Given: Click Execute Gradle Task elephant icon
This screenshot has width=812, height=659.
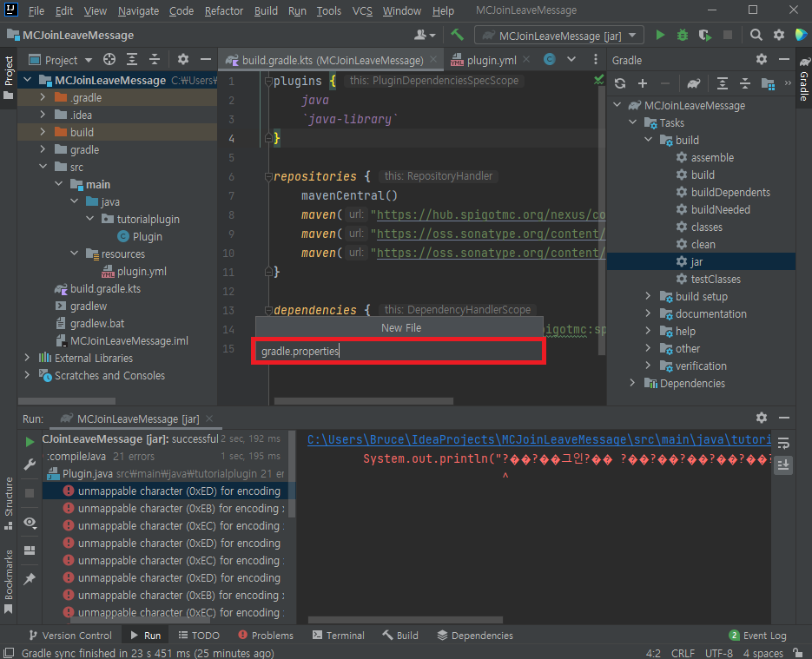Looking at the screenshot, I should click(x=693, y=83).
